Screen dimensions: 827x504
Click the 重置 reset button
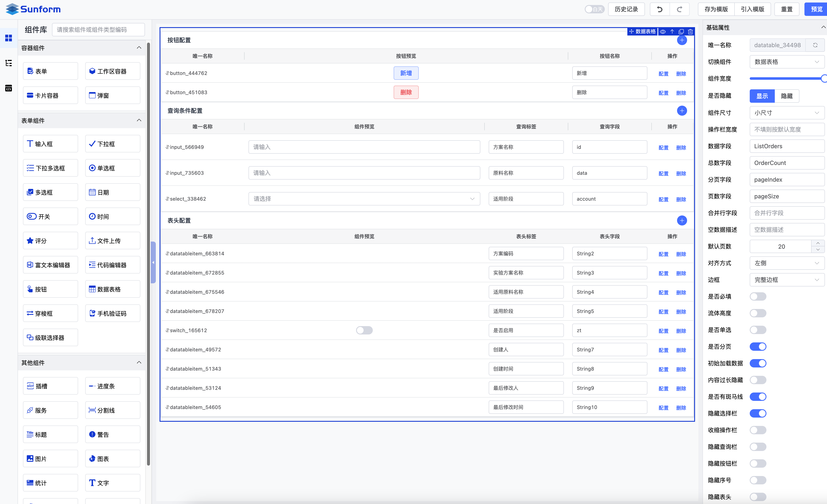point(786,9)
